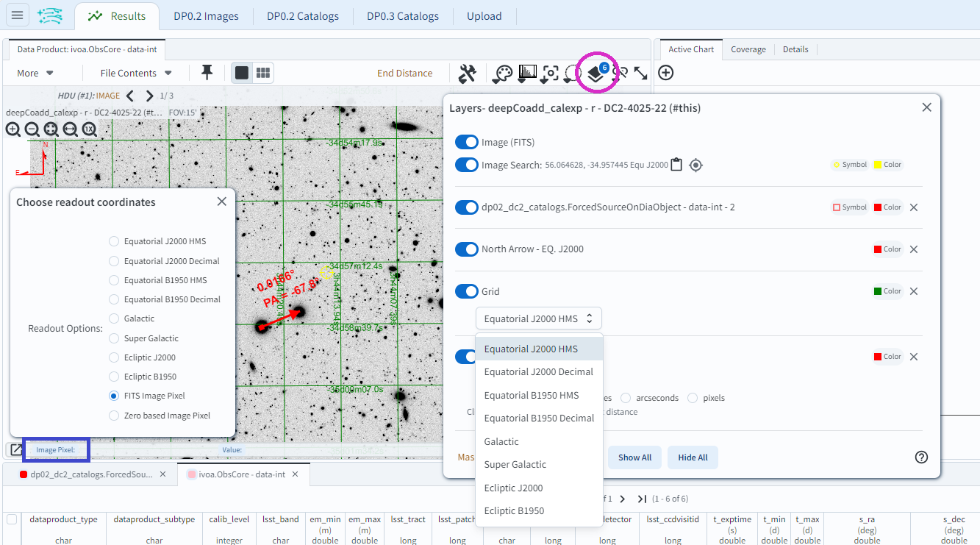
Task: Open the File Contents dropdown
Action: (x=136, y=73)
